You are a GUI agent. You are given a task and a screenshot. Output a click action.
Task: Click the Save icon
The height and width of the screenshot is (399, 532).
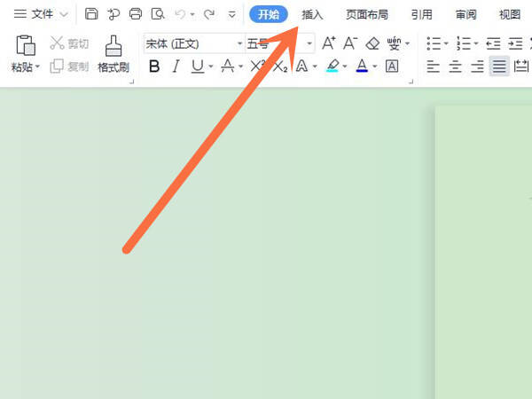click(x=91, y=14)
